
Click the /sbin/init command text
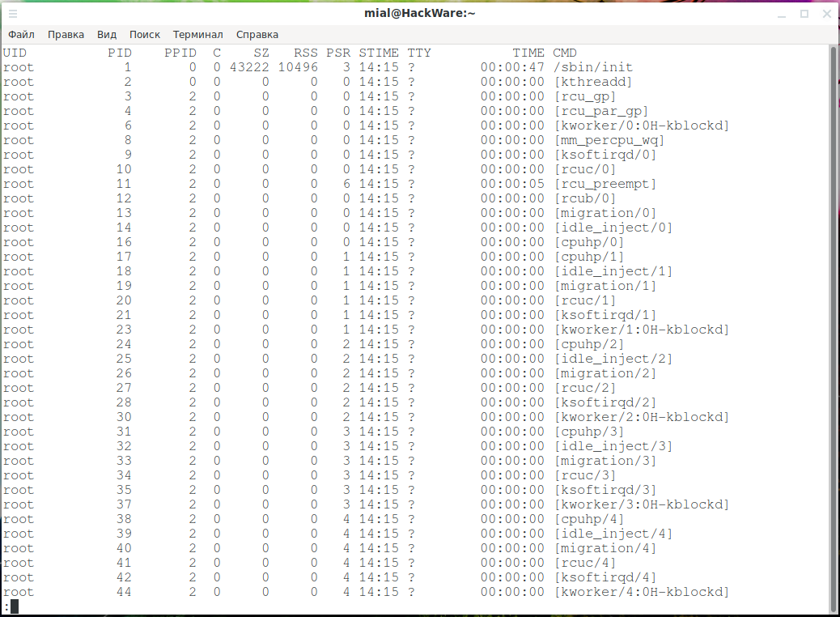pos(592,67)
